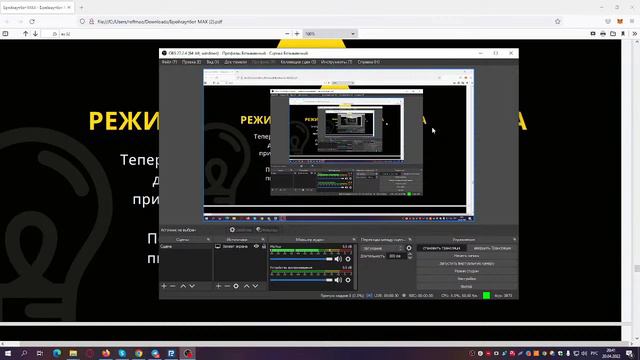Click the Stop Streaming button
Viewport: 640px width, 360px height.
pos(442,248)
